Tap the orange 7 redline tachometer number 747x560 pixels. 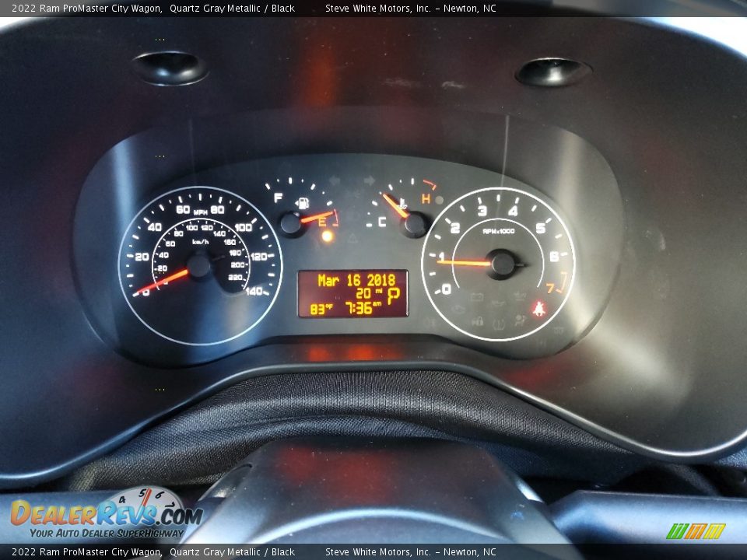tap(550, 288)
